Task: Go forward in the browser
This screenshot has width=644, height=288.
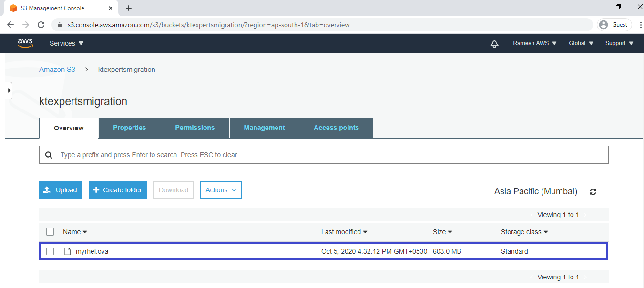Action: [x=26, y=25]
